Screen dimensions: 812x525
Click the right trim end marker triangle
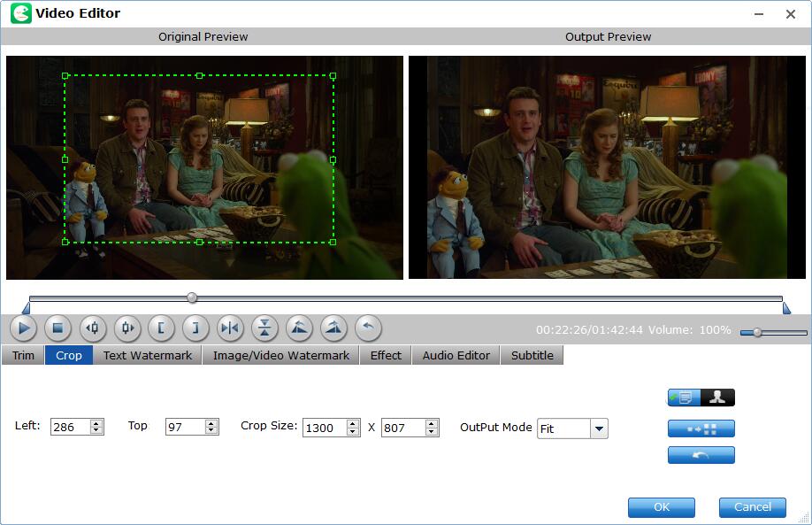(x=786, y=308)
